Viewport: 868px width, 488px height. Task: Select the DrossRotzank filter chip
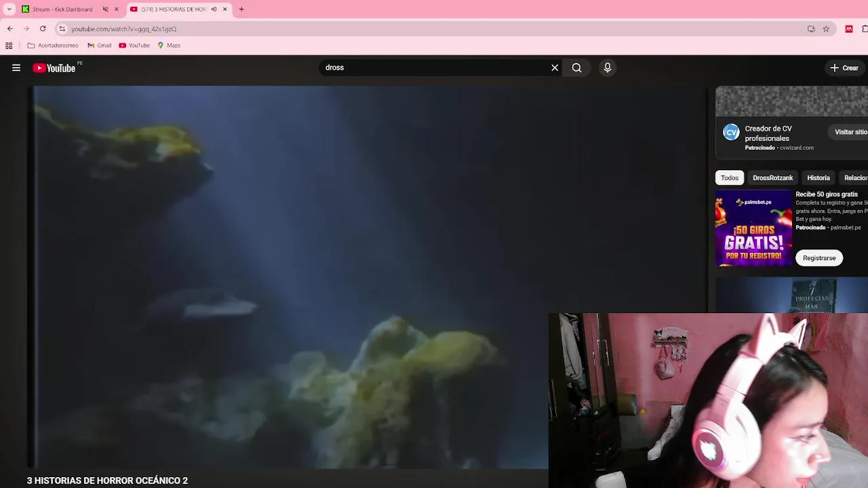772,178
